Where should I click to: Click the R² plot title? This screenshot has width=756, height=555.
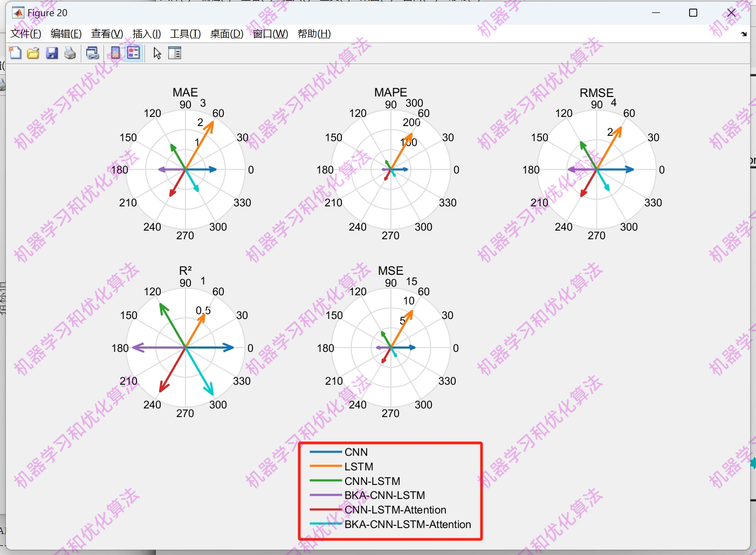tap(185, 270)
